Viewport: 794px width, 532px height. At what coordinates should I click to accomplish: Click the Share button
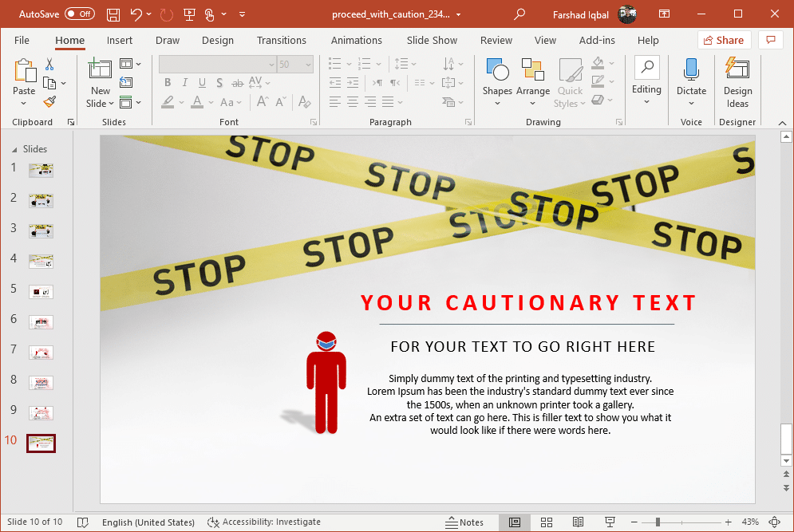(x=723, y=41)
